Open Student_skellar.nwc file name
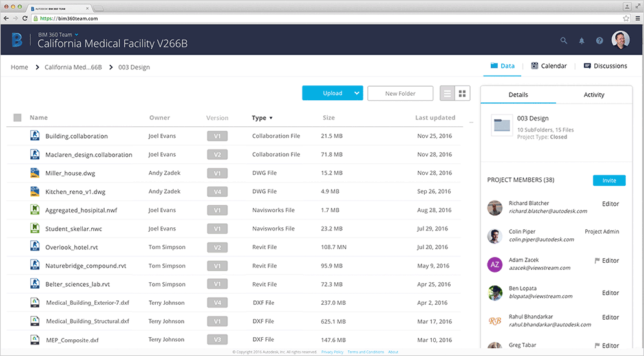The width and height of the screenshot is (644, 356). pos(74,228)
